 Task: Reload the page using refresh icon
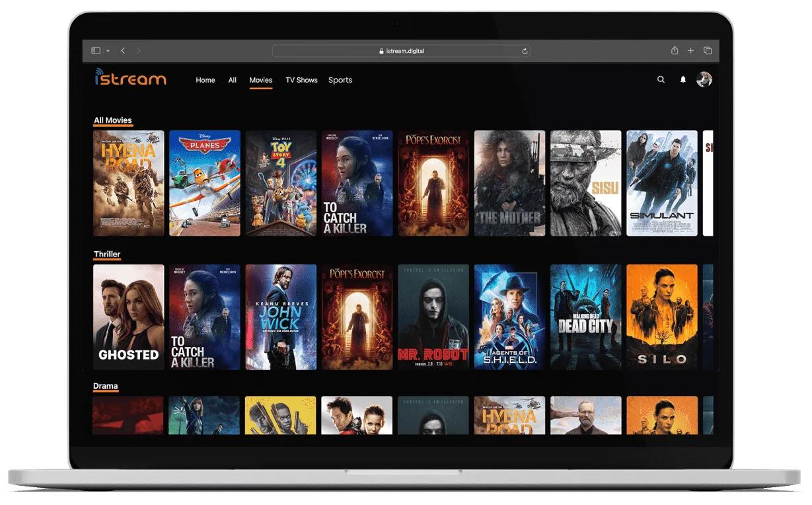click(x=525, y=51)
